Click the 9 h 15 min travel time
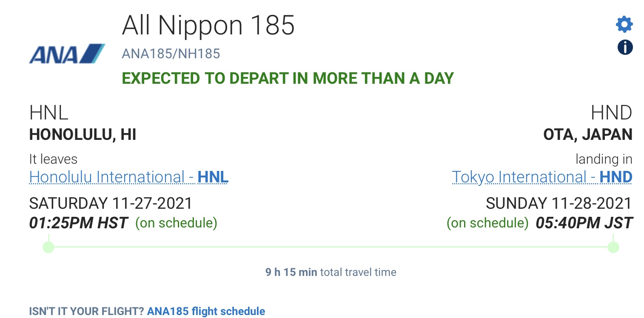Viewport: 644px width, 318px height. (x=291, y=272)
